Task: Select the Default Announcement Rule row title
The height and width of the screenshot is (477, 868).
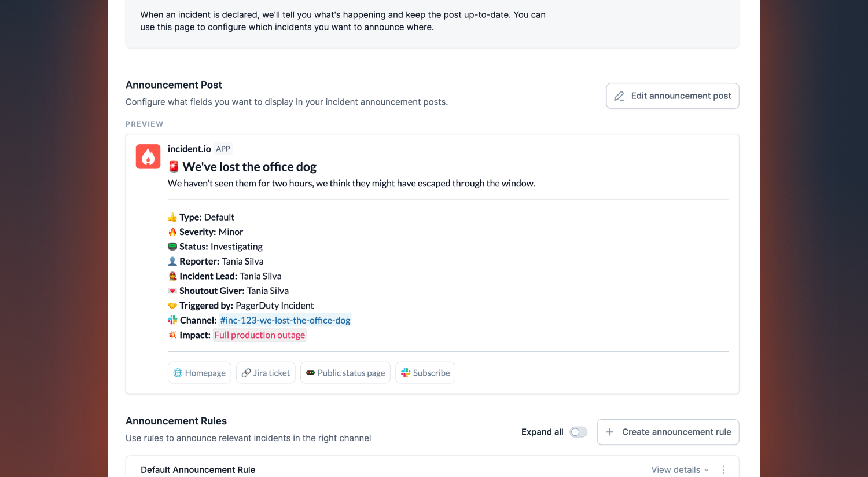Action: click(x=198, y=469)
